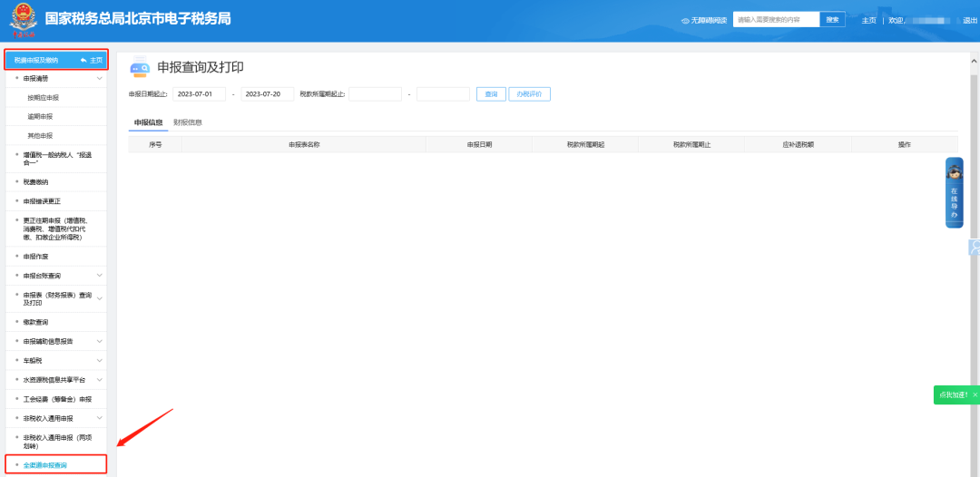980x477 pixels.
Task: Expand the 申报台账查询 chevron
Action: click(100, 276)
